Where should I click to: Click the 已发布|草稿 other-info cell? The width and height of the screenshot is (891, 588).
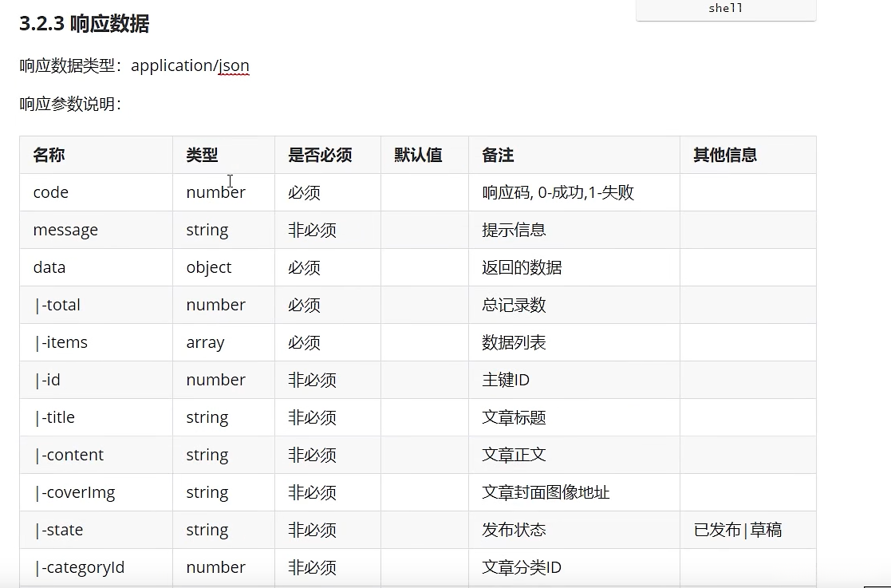(747, 530)
